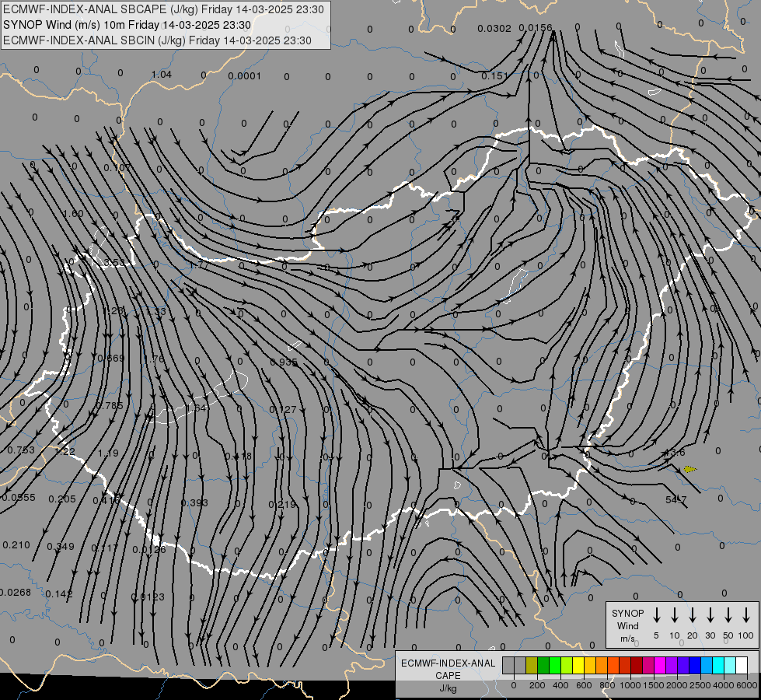The width and height of the screenshot is (761, 700).
Task: Click the 0.0126 value on the map
Action: point(149,549)
